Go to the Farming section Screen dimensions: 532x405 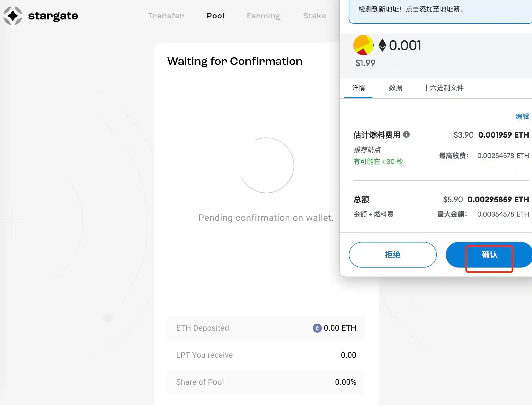tap(263, 16)
